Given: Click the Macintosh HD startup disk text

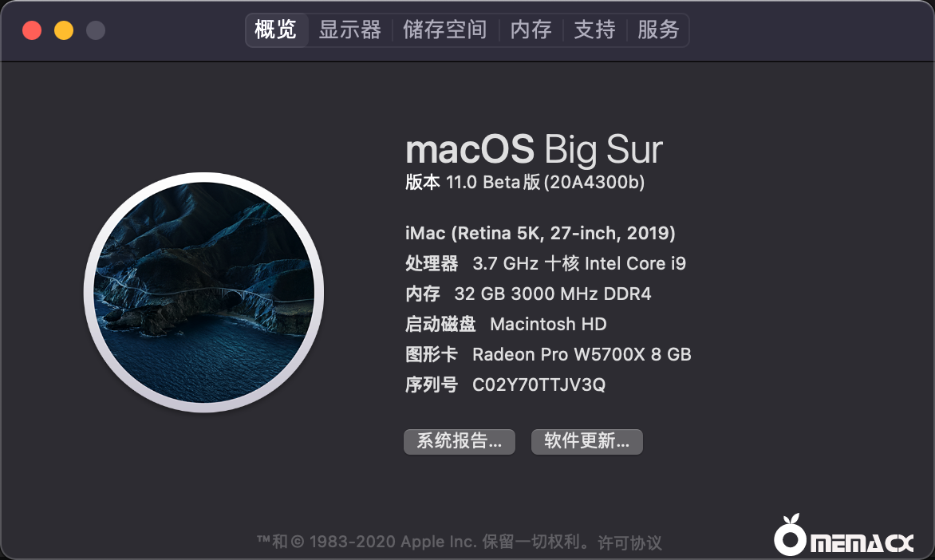Looking at the screenshot, I should (548, 324).
